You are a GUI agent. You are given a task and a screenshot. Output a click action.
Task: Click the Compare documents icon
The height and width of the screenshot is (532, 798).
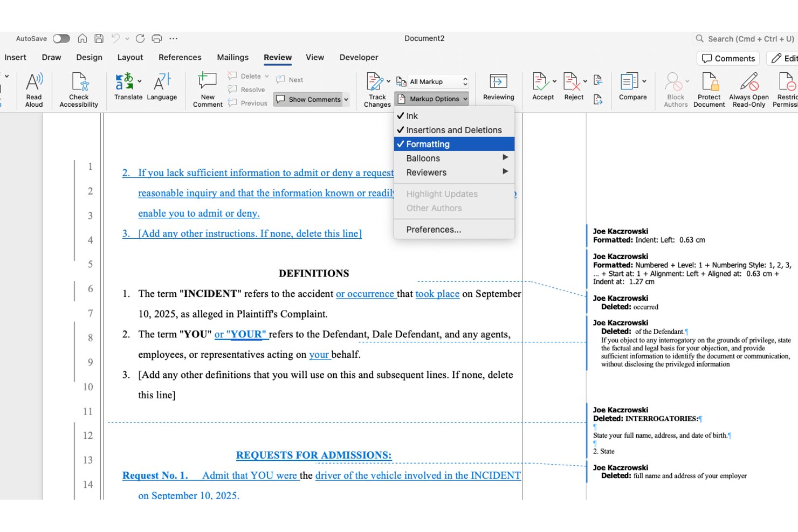tap(629, 81)
